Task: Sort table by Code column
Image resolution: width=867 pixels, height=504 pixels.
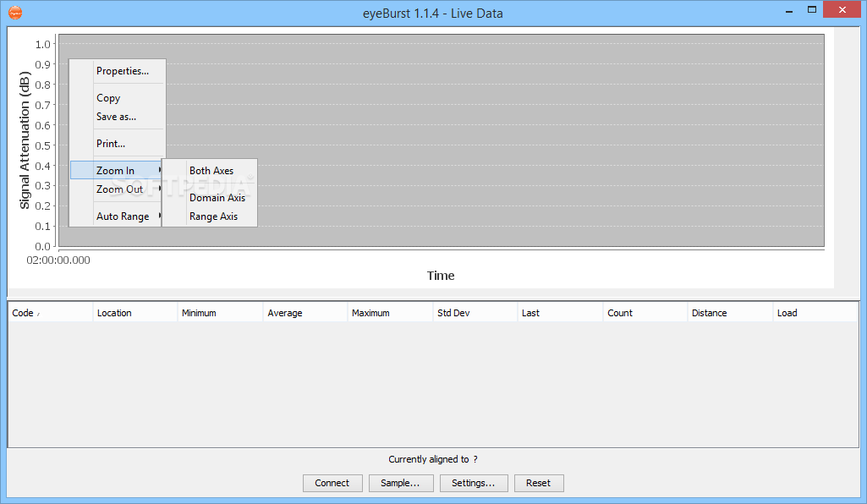Action: point(50,313)
